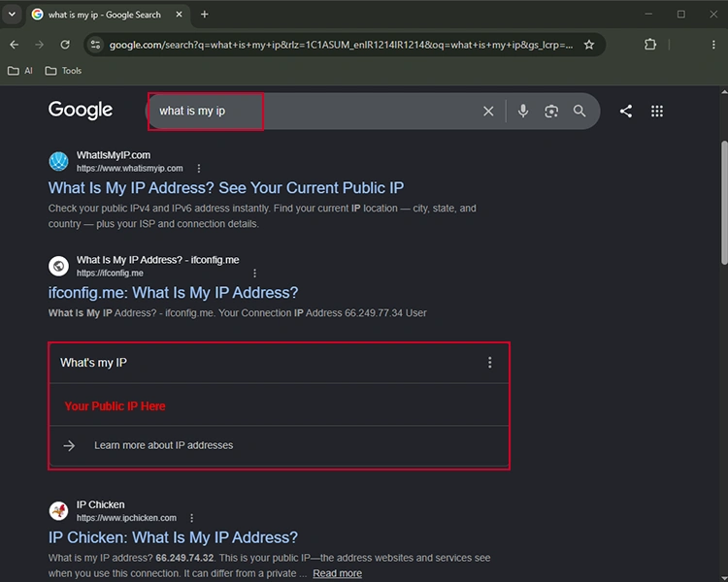Click the IP Chicken rooster favicon
Screen dimensions: 728x582
[x=58, y=511]
